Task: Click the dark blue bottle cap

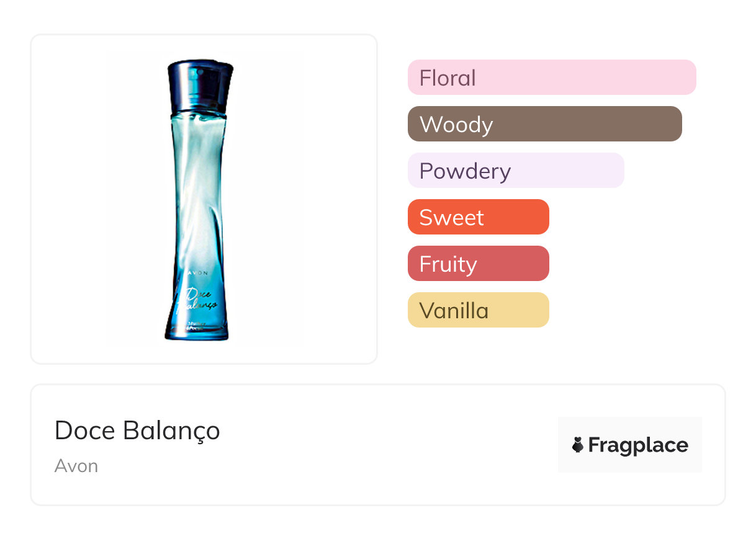Action: click(200, 82)
